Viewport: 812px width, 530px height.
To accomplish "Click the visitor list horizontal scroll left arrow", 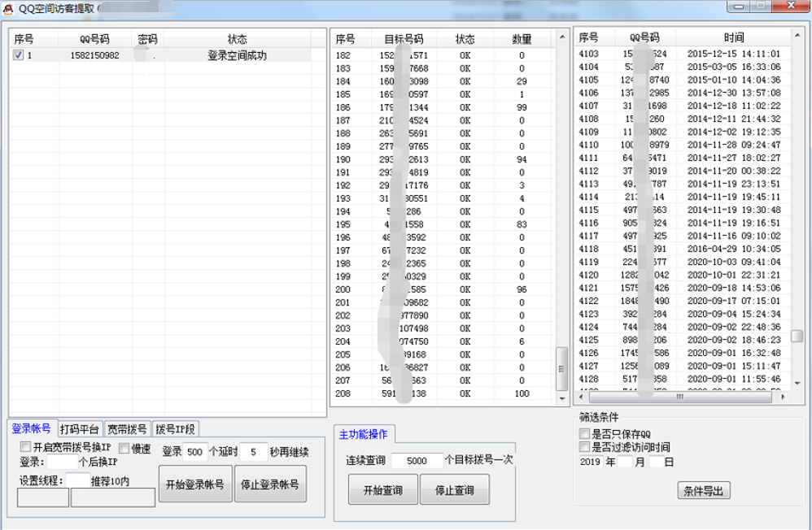I will [x=581, y=397].
